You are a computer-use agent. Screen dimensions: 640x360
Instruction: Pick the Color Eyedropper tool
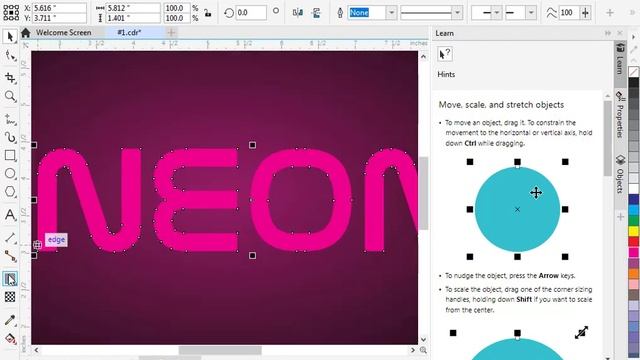(10, 320)
